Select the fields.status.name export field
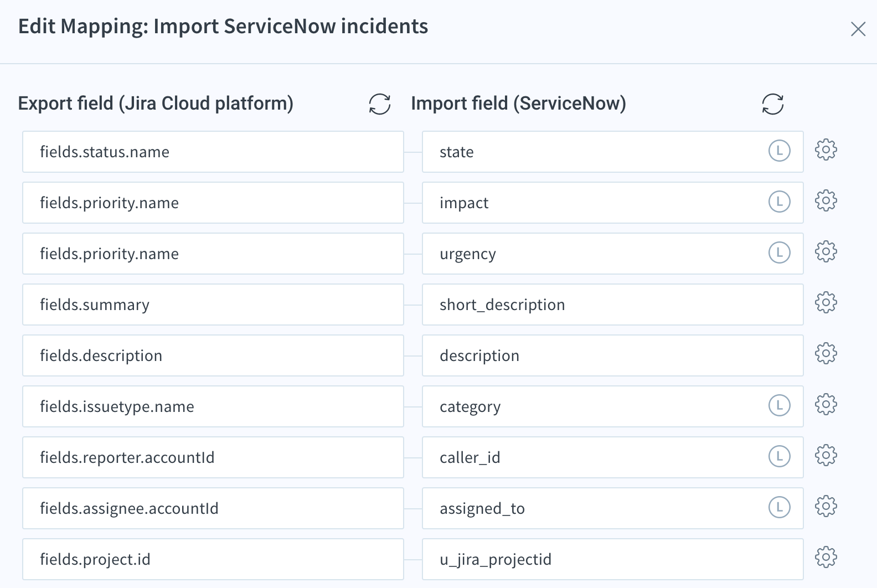Screen dimensions: 877x588 pos(213,152)
